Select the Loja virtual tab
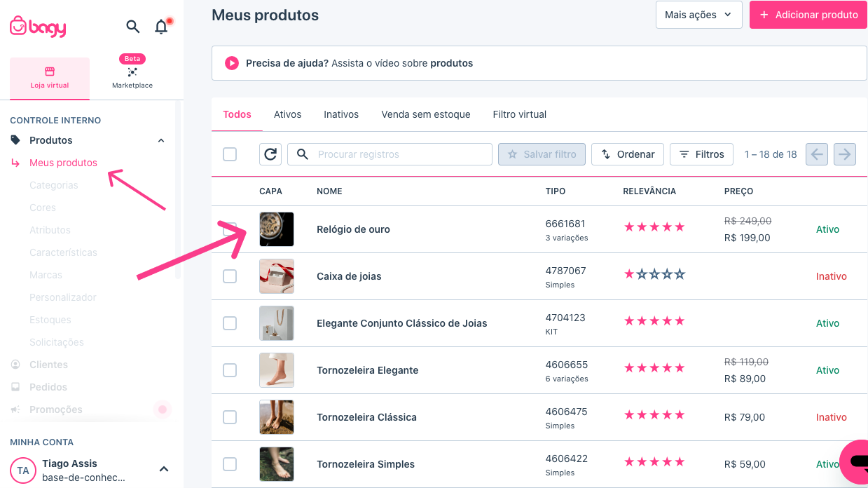This screenshot has width=868, height=488. pos(50,78)
